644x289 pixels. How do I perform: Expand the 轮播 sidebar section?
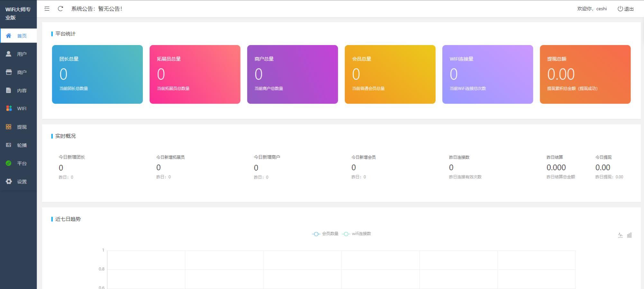[22, 145]
